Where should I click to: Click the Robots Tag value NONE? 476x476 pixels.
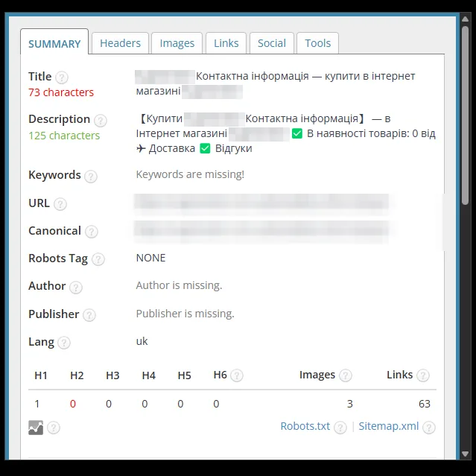coord(150,258)
